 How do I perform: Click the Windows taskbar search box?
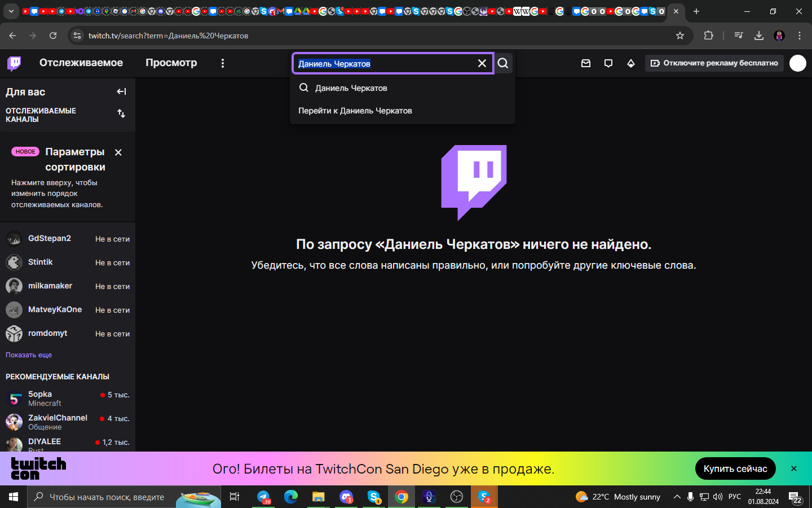[124, 497]
